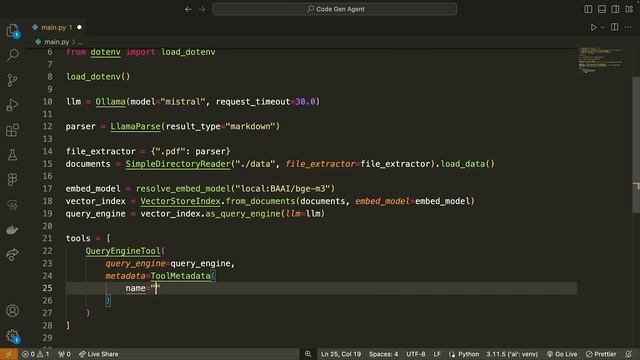
Task: Split the editor right
Action: click(614, 27)
